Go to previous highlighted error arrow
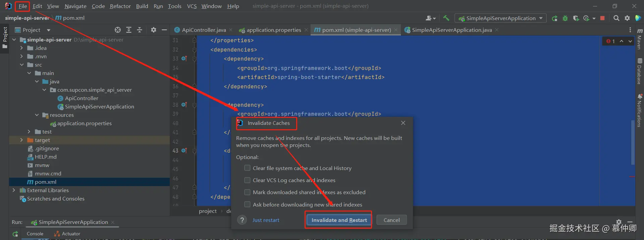Screen dimensions: 644x240 pyautogui.click(x=622, y=41)
